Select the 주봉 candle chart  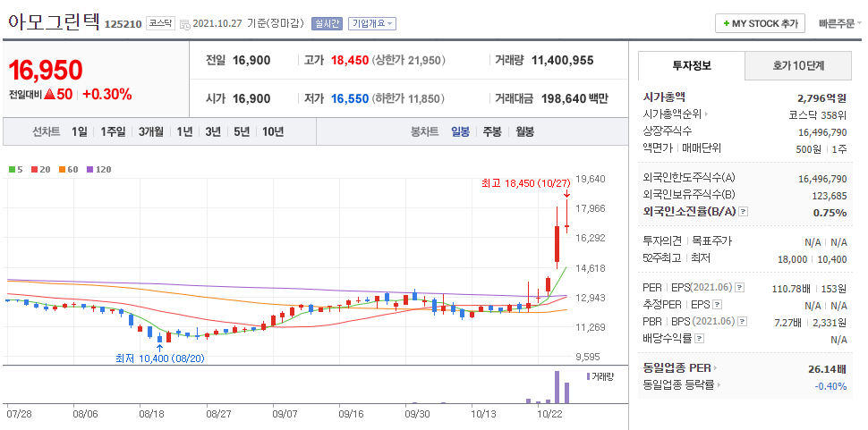(x=492, y=131)
